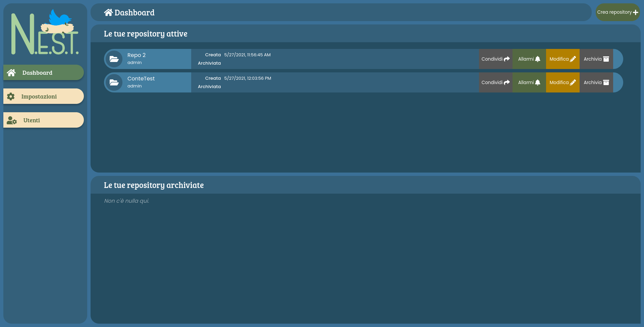Viewport: 644px width, 327px height.
Task: Click the bell icon on ConteTest's Allarmi button
Action: [x=538, y=82]
